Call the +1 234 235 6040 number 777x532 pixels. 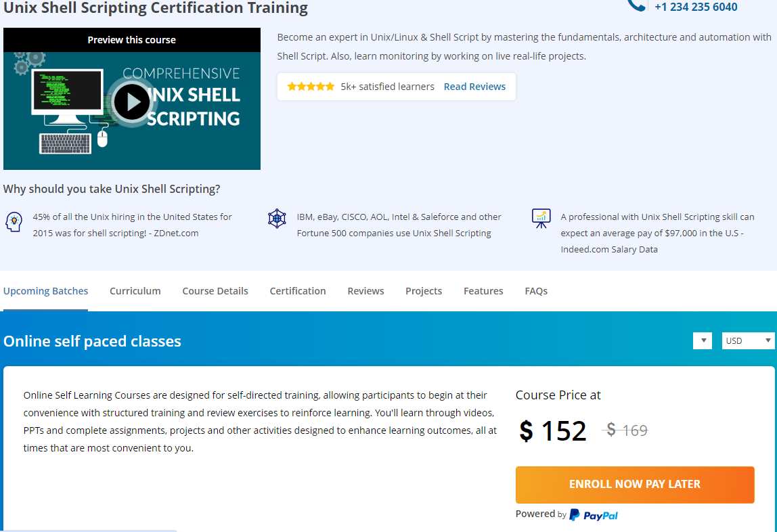click(696, 7)
